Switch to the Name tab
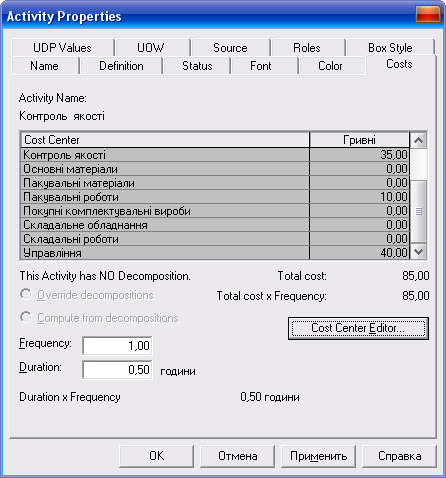Screen dimensions: 446x478 (x=44, y=66)
